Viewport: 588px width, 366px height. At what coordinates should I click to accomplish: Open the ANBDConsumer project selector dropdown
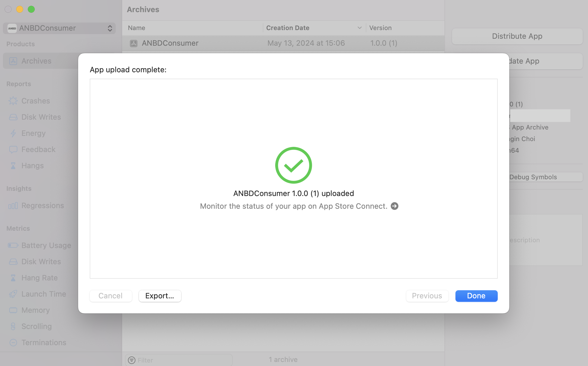(x=59, y=28)
